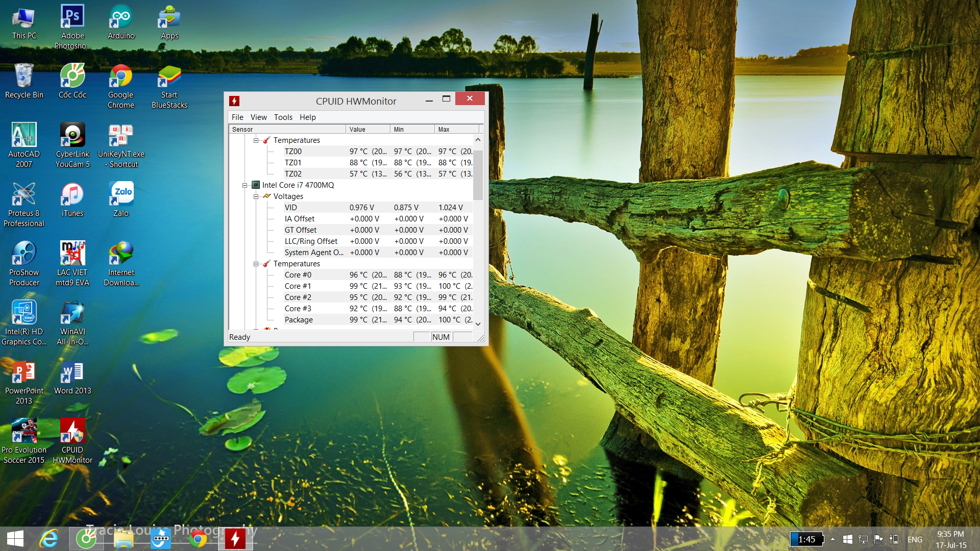Viewport: 980px width, 551px height.
Task: Click the HWMonitor taskbar button
Action: [x=235, y=539]
